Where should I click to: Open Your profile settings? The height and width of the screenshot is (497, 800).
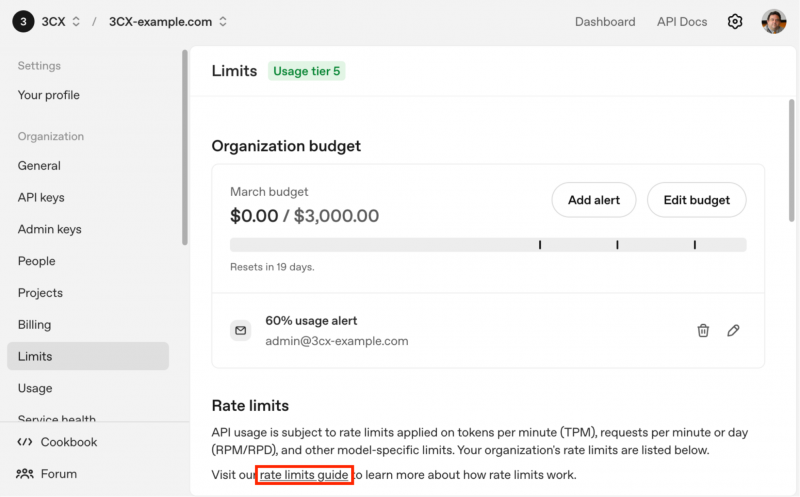click(48, 95)
